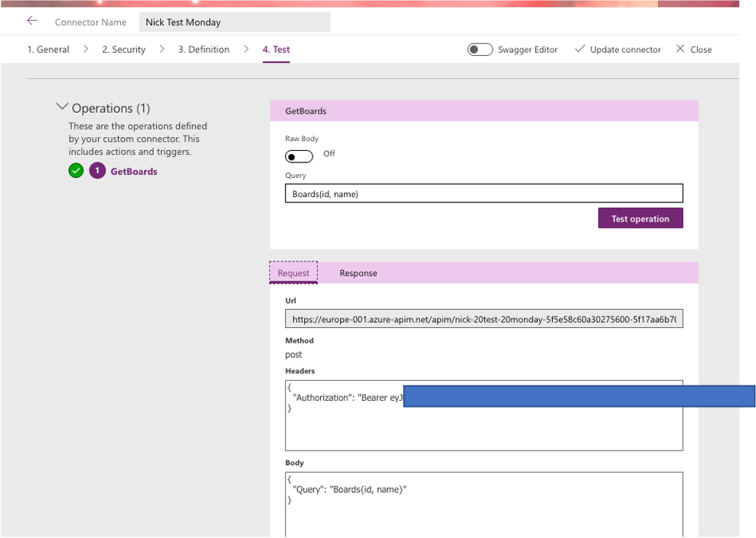The height and width of the screenshot is (538, 756).
Task: Collapse the Operations (1) section
Action: coord(62,107)
